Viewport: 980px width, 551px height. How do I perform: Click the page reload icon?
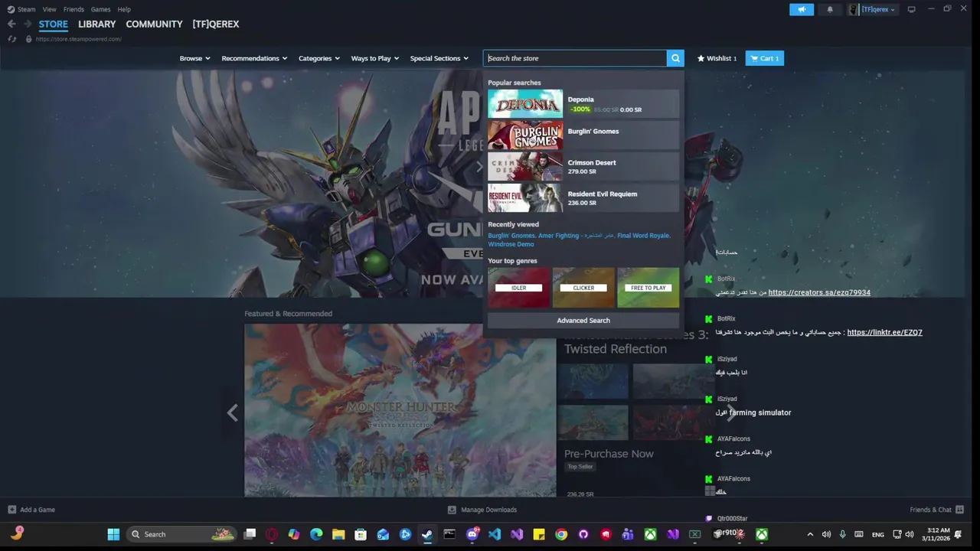pos(12,39)
